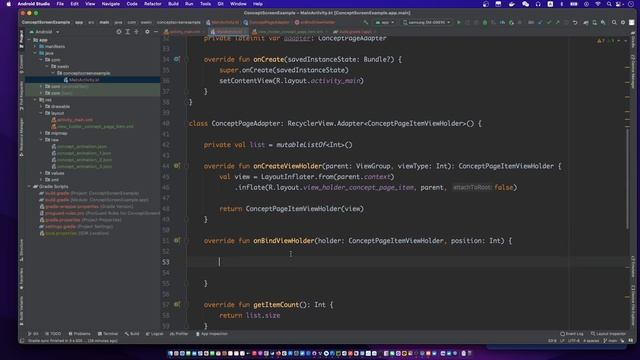Open the app run configuration dropdown
The image size is (640, 360).
point(385,22)
